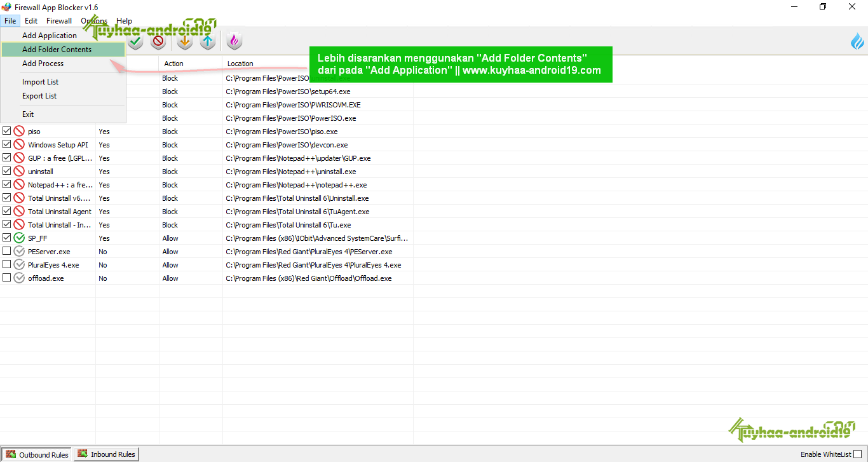Select the Advanced SystemCare path cell
Screen dimensions: 868x462
(317, 238)
